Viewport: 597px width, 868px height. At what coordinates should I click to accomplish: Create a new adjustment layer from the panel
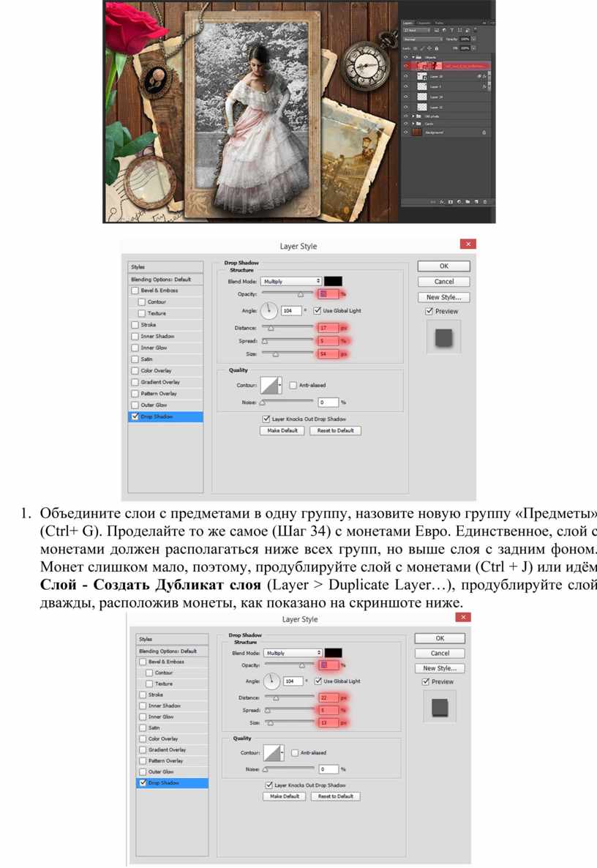(459, 202)
